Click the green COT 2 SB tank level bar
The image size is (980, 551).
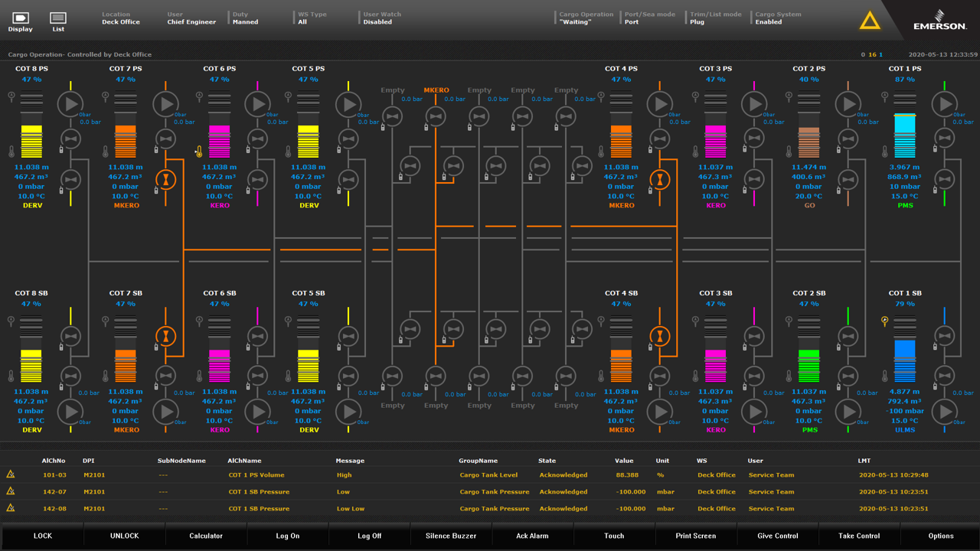tap(809, 366)
